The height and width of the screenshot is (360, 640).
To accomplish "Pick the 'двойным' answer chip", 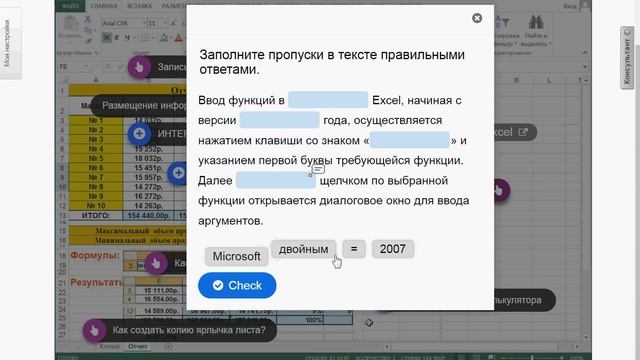I will coord(303,249).
